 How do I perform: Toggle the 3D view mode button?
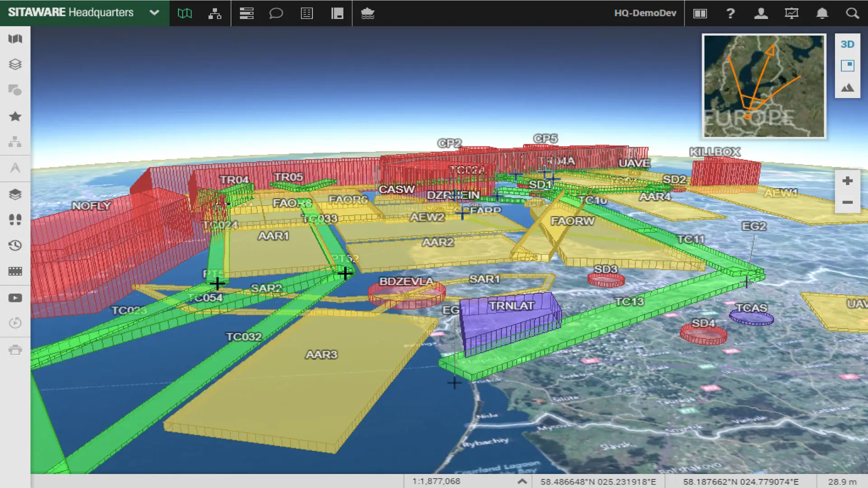coord(847,44)
